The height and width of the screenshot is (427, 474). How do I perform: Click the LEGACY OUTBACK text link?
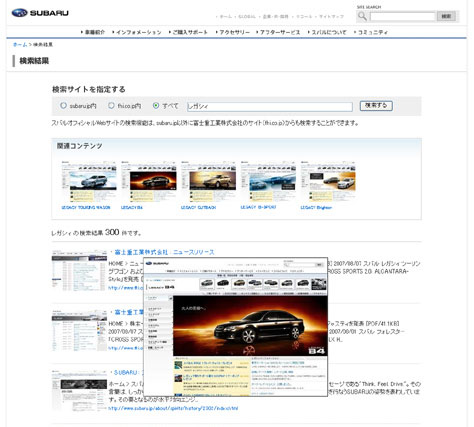point(198,207)
